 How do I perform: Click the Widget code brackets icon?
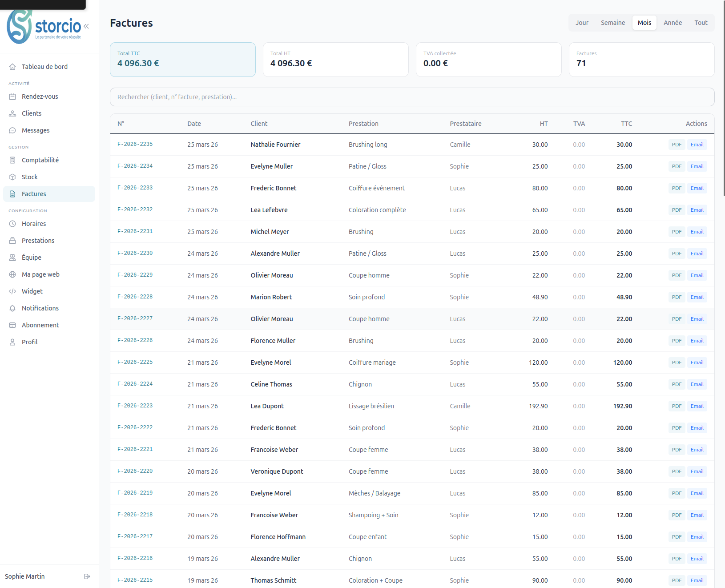[x=12, y=291]
